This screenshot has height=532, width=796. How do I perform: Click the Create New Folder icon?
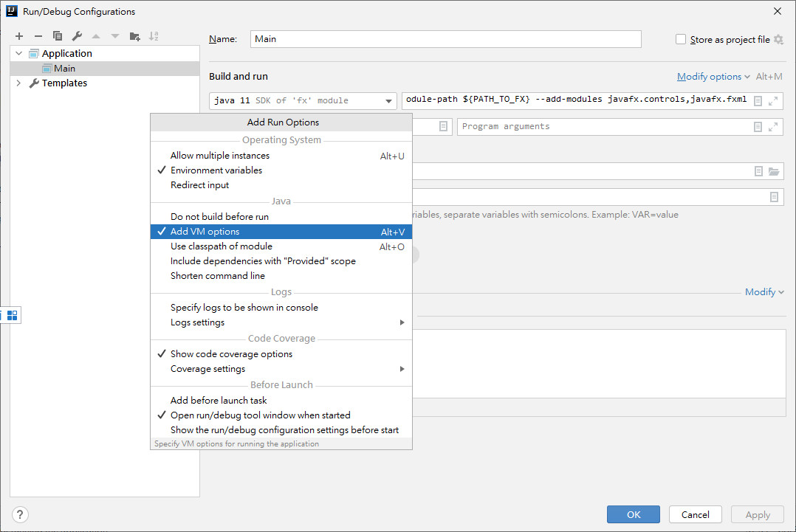[134, 36]
